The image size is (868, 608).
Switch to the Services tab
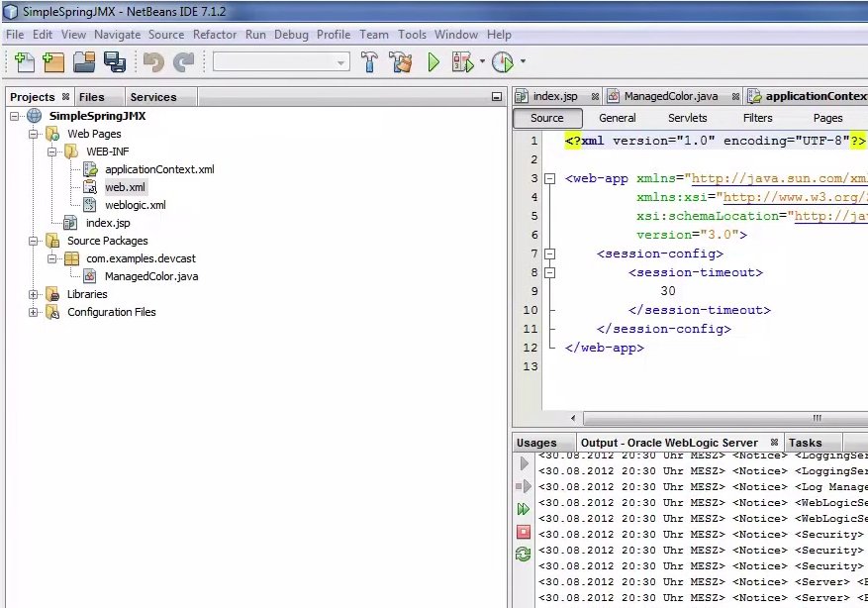tap(153, 97)
